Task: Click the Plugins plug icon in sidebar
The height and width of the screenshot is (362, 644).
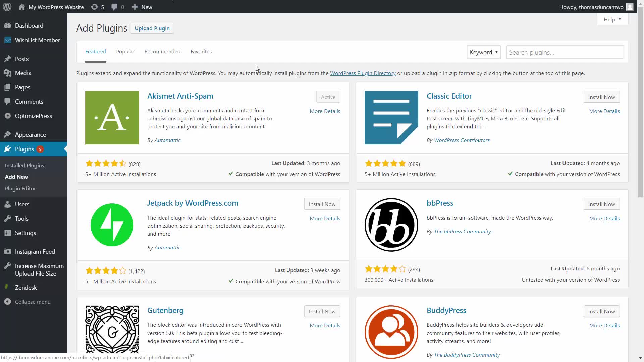Action: [x=8, y=149]
